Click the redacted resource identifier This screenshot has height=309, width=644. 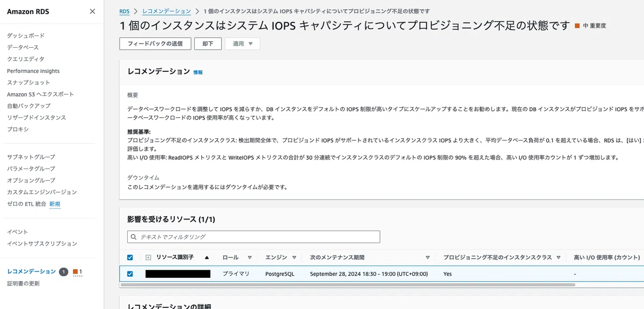pyautogui.click(x=178, y=274)
